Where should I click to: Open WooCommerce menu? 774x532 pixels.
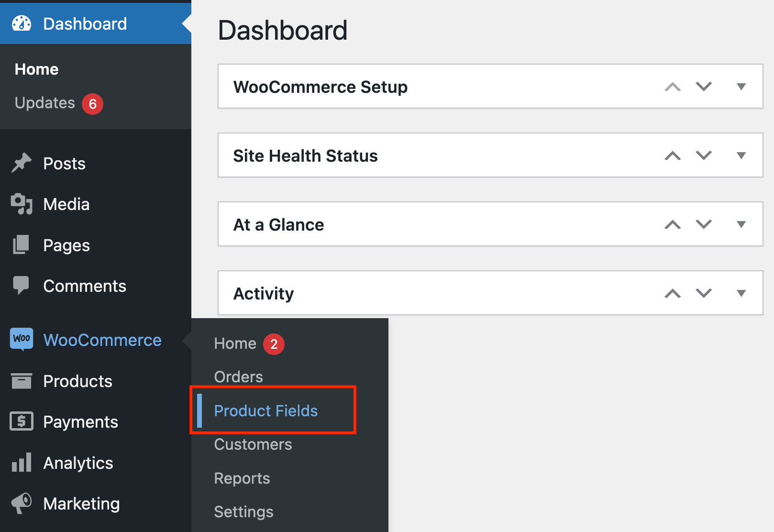tap(96, 340)
